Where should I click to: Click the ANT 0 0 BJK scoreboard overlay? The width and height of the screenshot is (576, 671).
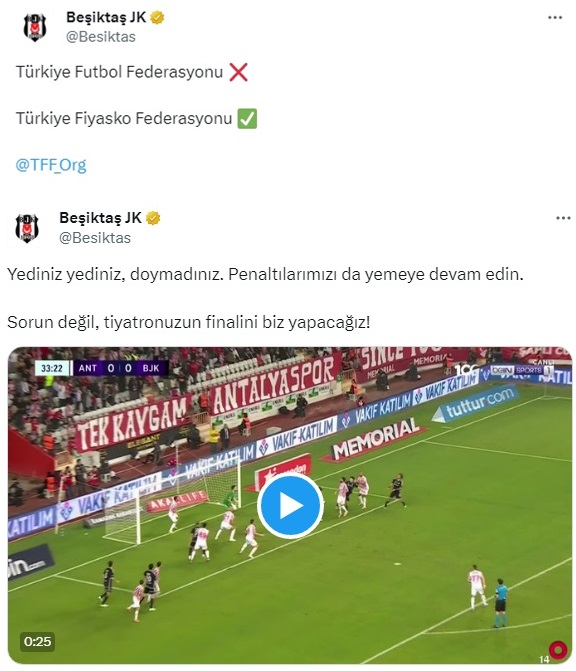[101, 368]
